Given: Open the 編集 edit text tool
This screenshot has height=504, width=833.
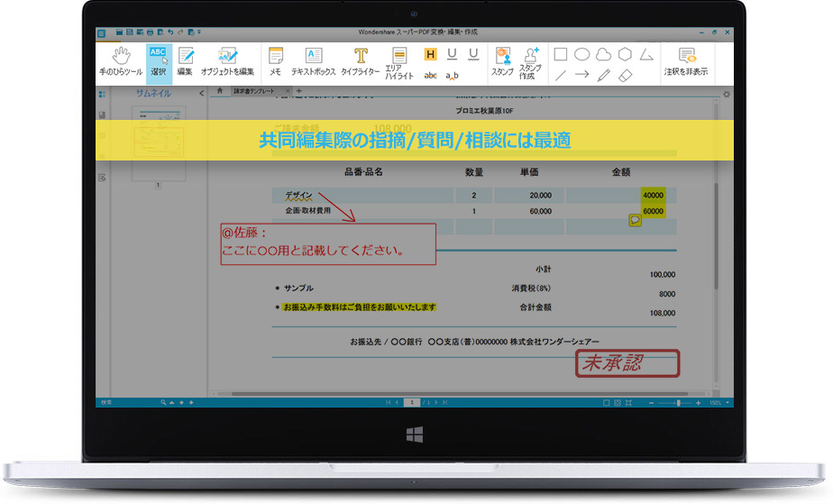Looking at the screenshot, I should point(185,61).
